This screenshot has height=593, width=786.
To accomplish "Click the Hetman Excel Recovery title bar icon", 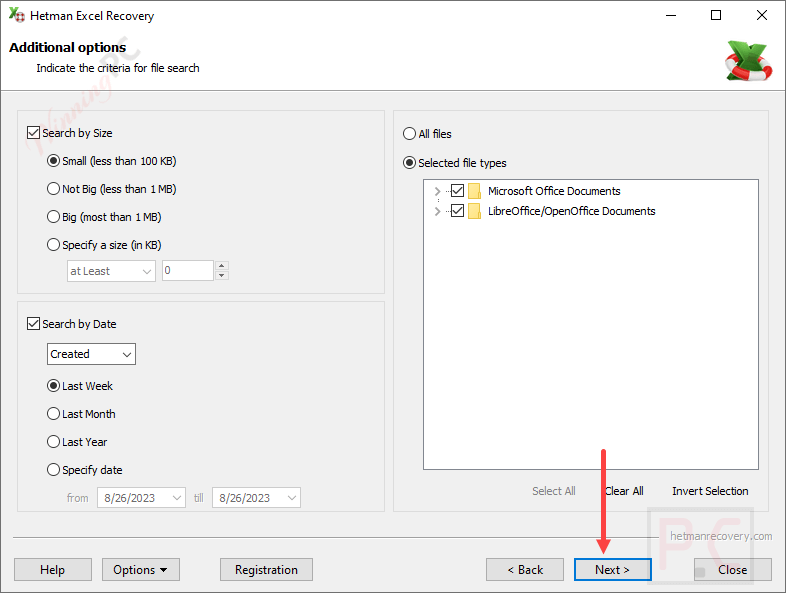I will coord(17,15).
